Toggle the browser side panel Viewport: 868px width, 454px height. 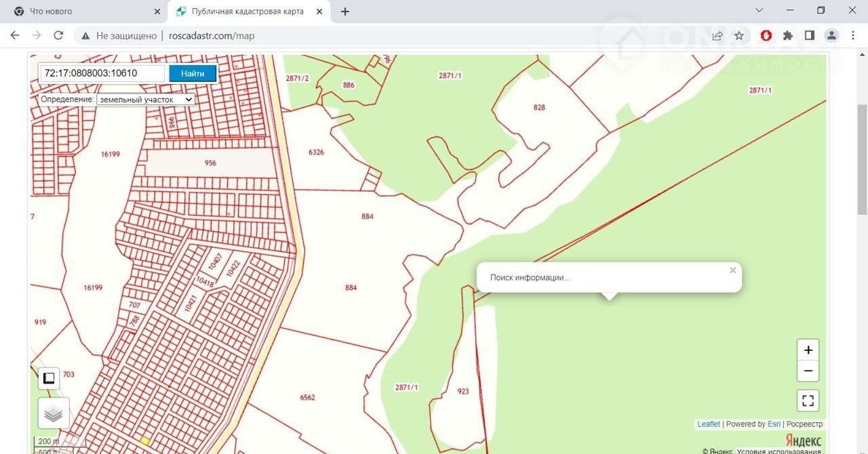click(809, 35)
